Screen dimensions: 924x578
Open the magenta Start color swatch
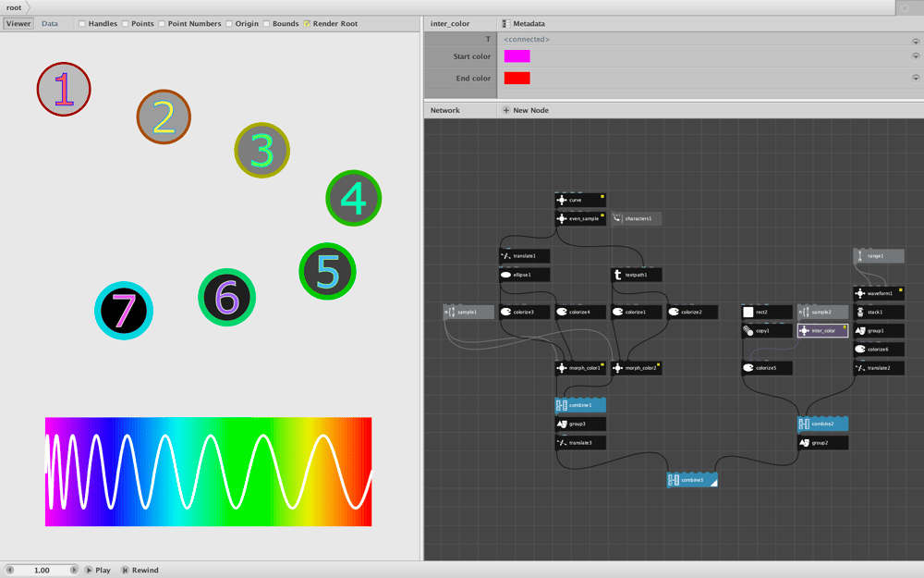(x=517, y=56)
